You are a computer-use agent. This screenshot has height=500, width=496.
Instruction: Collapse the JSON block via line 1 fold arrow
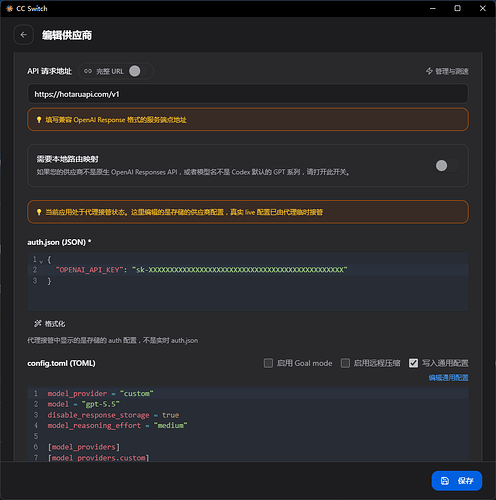41,261
